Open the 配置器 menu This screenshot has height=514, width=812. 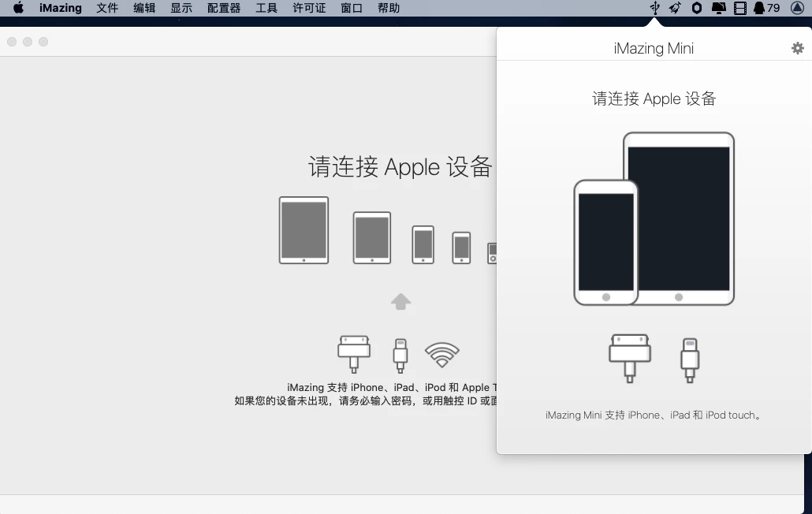click(224, 8)
